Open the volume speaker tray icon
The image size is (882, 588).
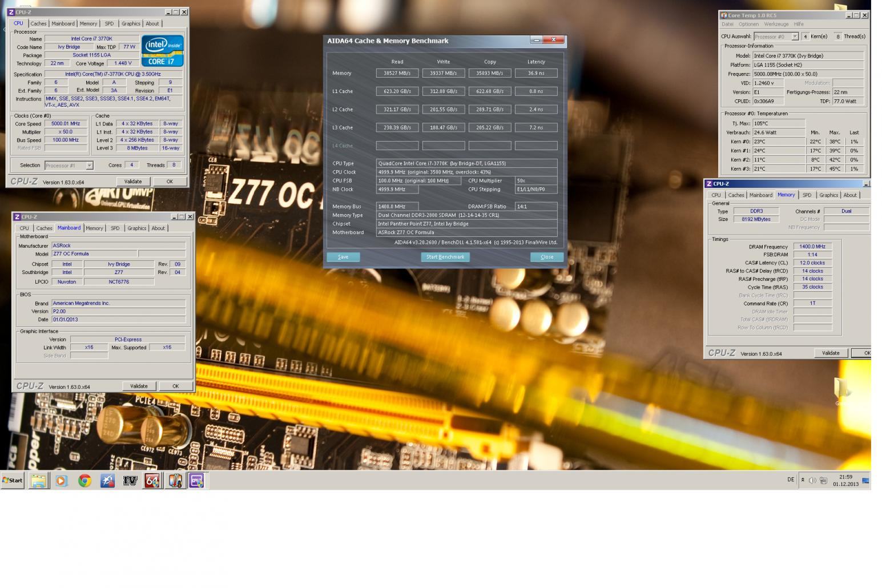coord(812,480)
